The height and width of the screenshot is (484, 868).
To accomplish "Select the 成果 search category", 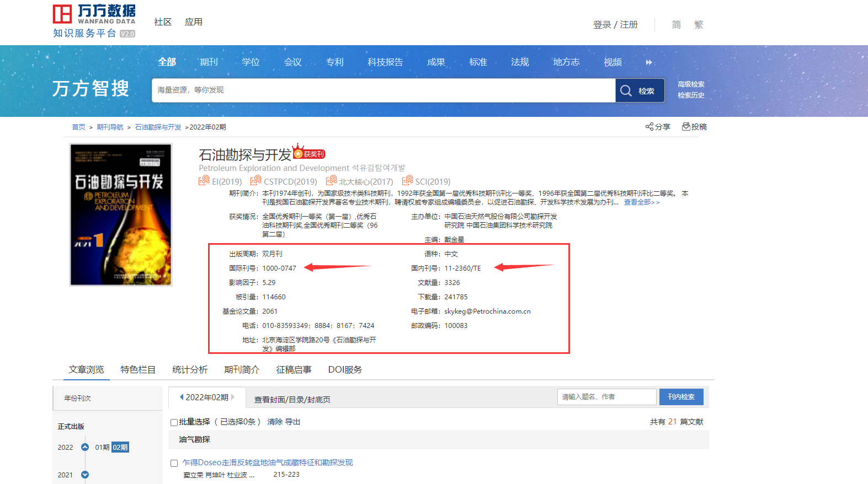I will [436, 62].
